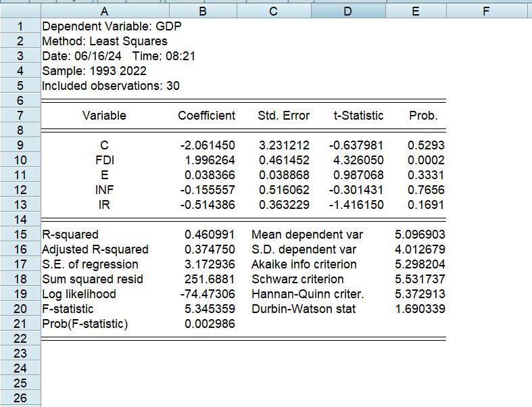
Task: Click variable name 'E' cell
Action: [105, 175]
